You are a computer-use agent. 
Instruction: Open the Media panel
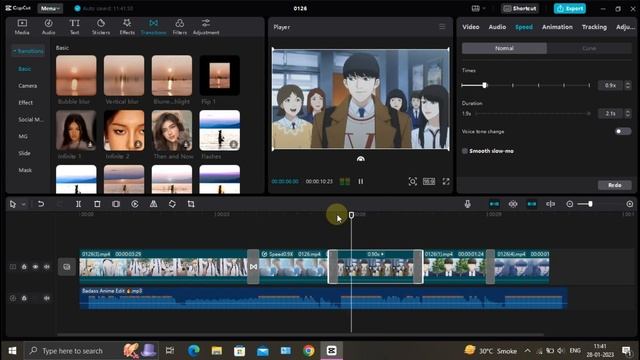click(22, 27)
